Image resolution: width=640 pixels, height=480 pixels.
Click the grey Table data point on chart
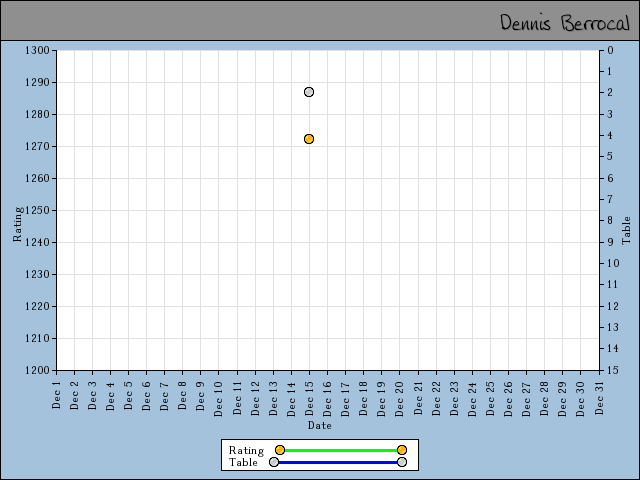pyautogui.click(x=309, y=92)
